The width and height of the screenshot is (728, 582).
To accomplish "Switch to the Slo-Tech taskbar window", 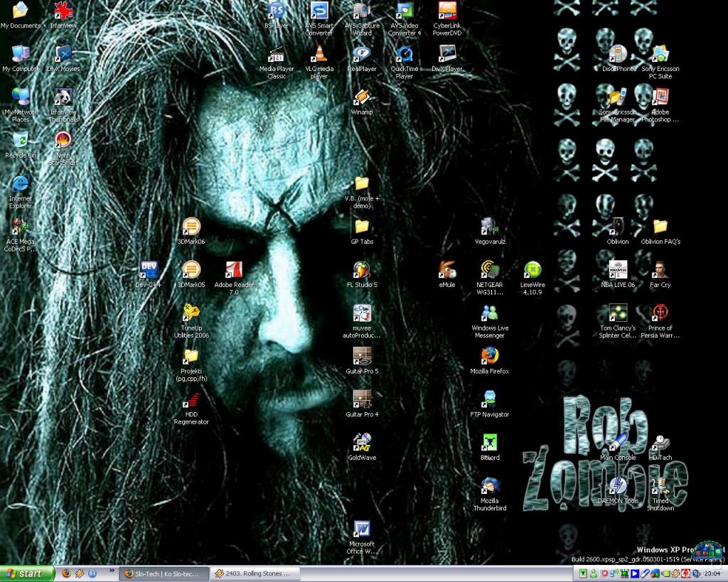I will point(164,573).
